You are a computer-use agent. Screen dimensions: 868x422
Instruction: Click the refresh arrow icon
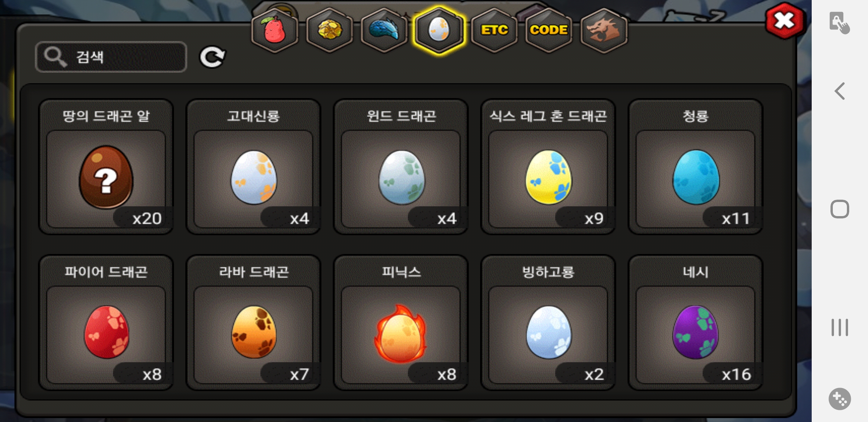coord(212,57)
